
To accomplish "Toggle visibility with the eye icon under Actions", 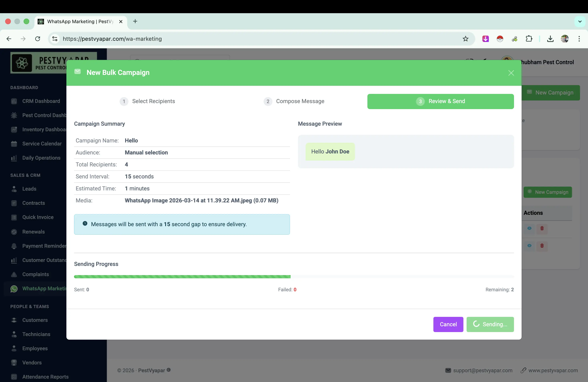I will [x=529, y=229].
